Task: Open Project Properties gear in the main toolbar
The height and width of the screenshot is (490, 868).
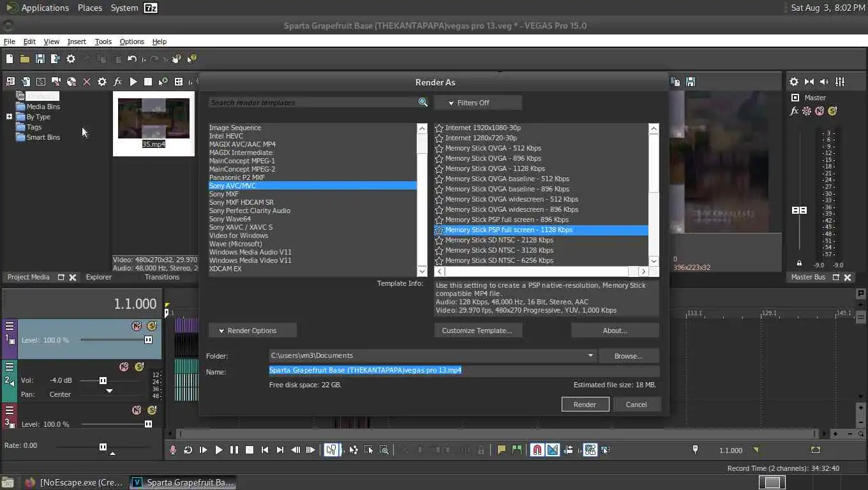Action: point(70,59)
